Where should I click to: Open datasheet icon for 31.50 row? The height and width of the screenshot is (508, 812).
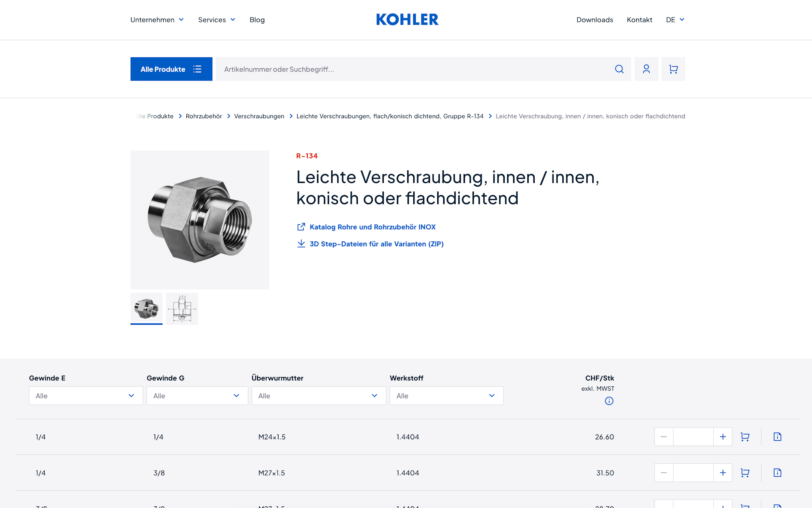[777, 473]
